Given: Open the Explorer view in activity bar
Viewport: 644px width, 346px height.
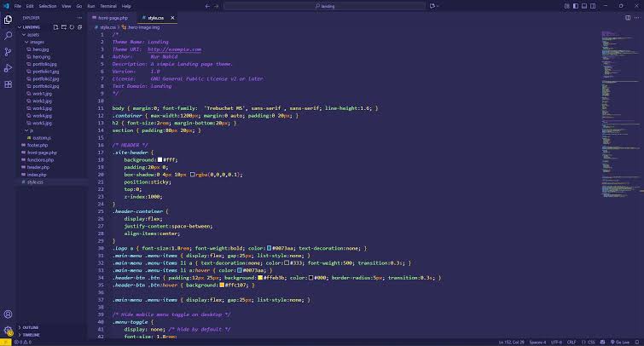Looking at the screenshot, I should coord(8,20).
